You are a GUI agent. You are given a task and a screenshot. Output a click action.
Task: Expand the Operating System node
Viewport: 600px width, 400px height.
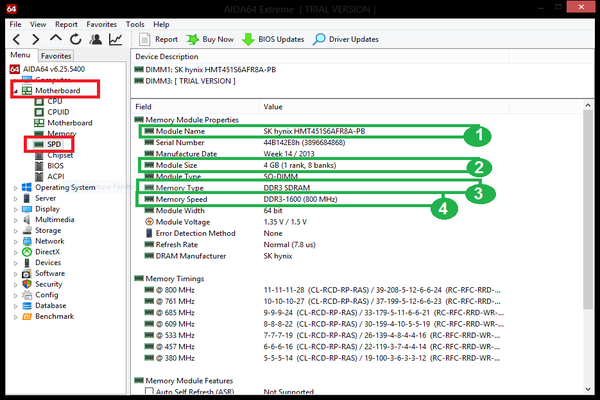click(16, 188)
